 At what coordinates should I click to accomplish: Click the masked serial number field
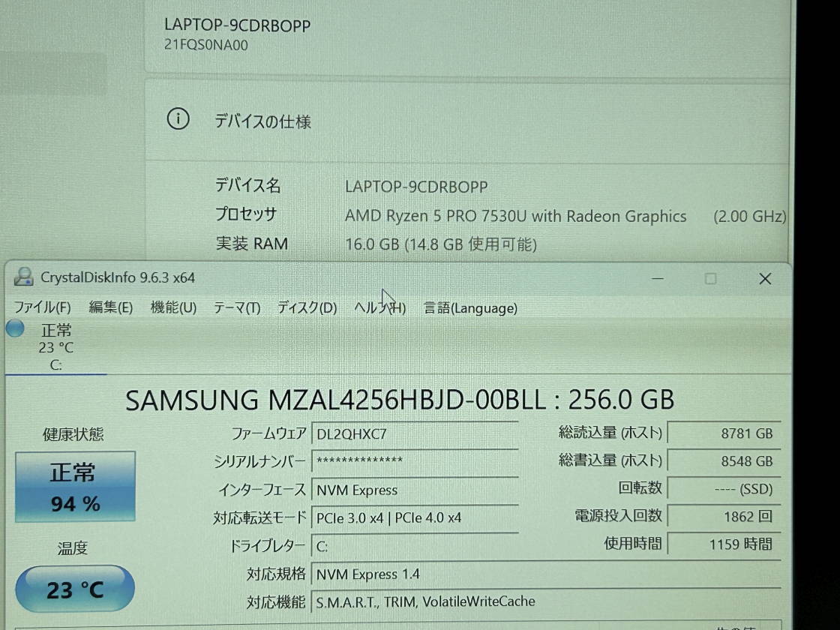[x=414, y=461]
